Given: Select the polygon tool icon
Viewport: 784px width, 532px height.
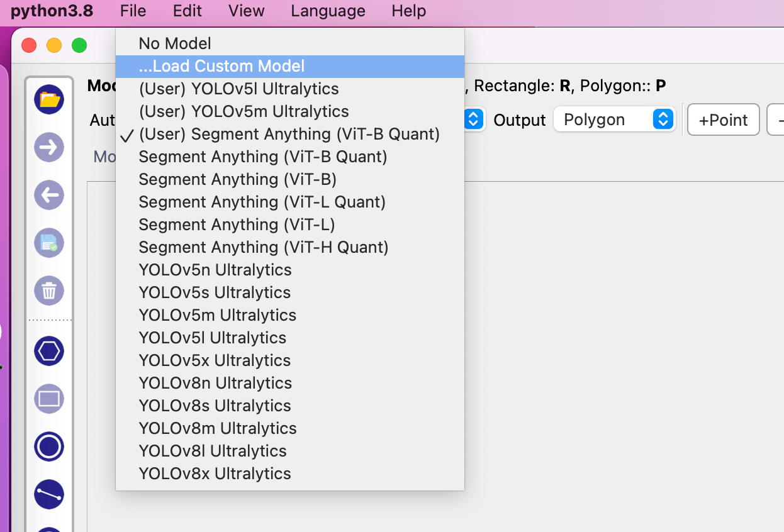Looking at the screenshot, I should point(49,351).
